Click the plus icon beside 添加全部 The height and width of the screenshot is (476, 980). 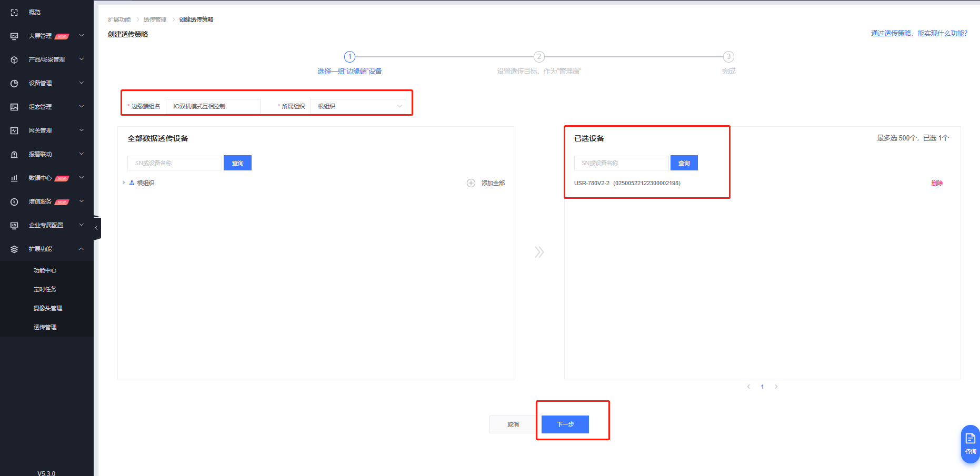tap(471, 183)
